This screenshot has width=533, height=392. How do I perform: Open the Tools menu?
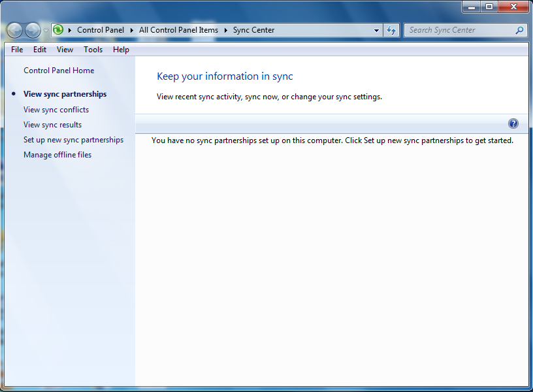[x=93, y=50]
